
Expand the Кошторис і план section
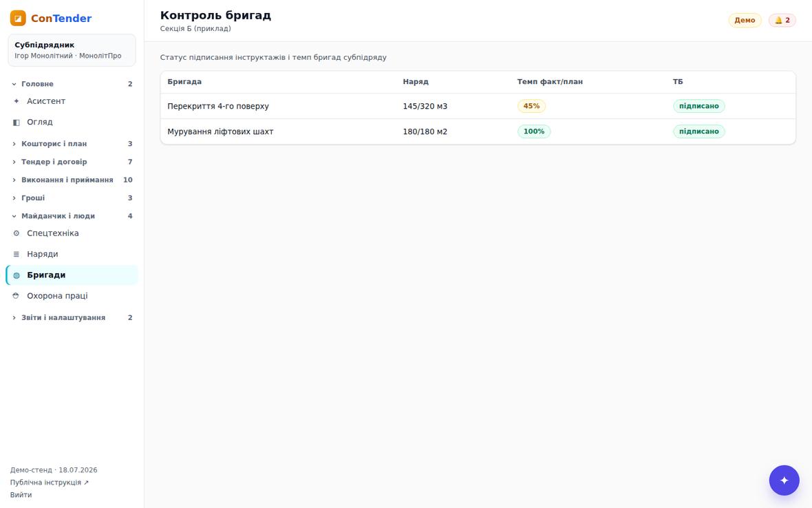coord(72,144)
